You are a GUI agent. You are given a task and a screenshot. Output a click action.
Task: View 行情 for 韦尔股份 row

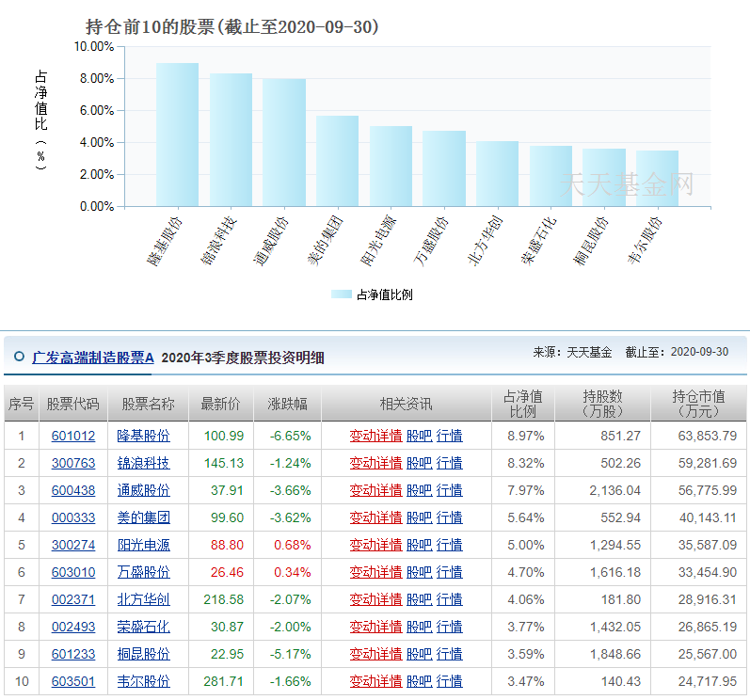pos(449,681)
